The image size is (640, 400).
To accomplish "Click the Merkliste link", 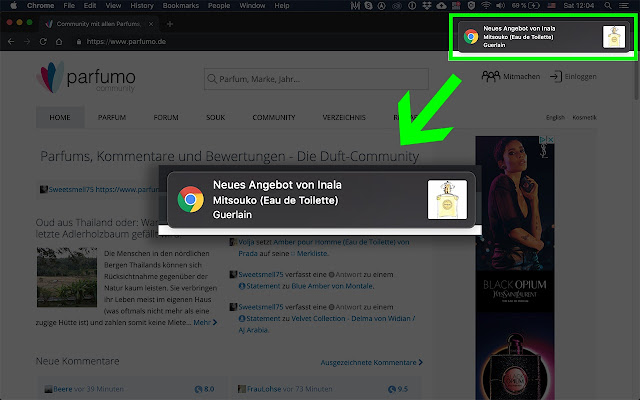I will [x=312, y=253].
